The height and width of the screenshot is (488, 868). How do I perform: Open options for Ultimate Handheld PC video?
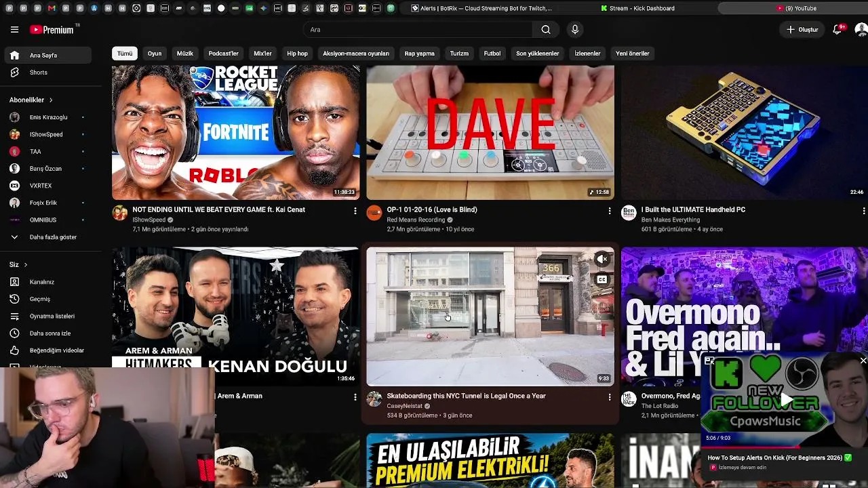(x=863, y=211)
